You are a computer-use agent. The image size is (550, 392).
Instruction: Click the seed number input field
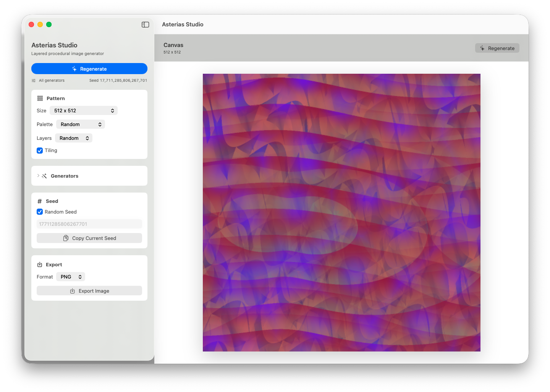point(89,224)
